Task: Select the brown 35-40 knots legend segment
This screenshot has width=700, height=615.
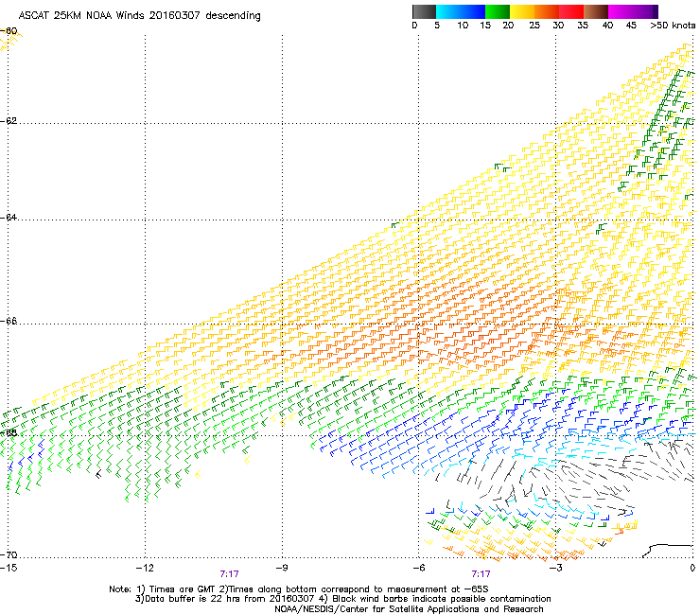Action: click(596, 11)
